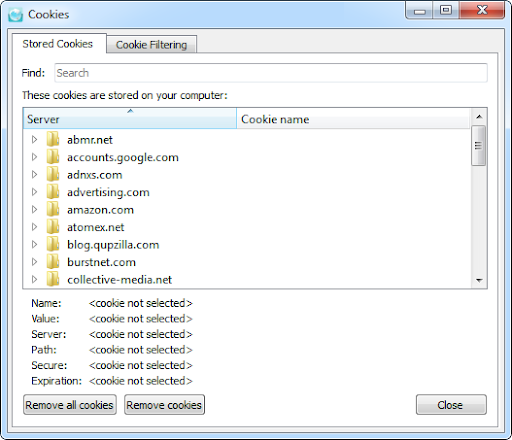512x440 pixels.
Task: Select the blog.qupzilla.com row
Action: tap(247, 244)
